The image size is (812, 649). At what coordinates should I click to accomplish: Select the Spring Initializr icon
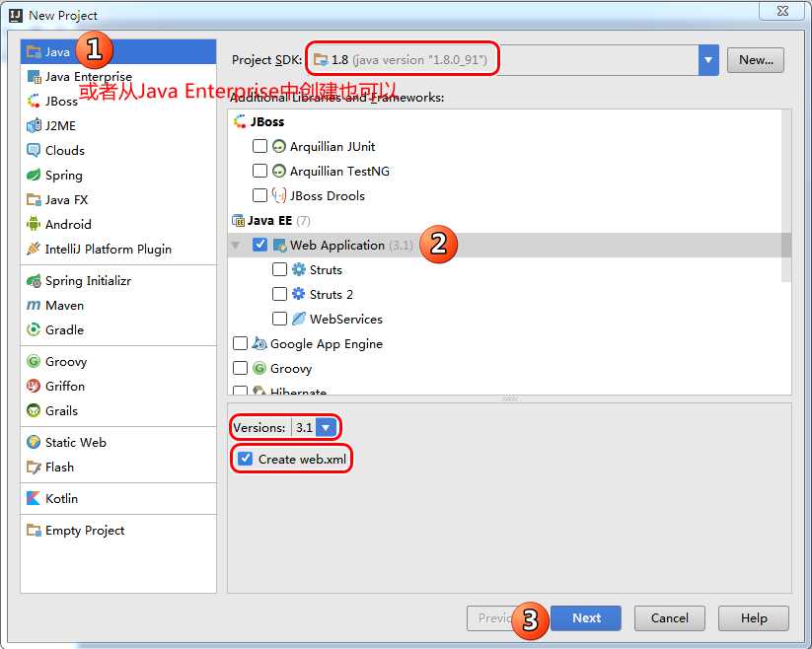tap(34, 281)
